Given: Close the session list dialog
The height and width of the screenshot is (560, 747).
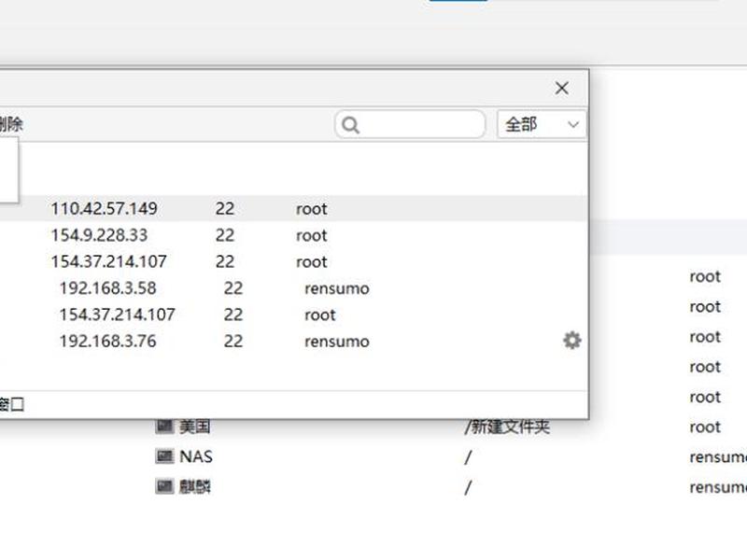Looking at the screenshot, I should coord(562,88).
